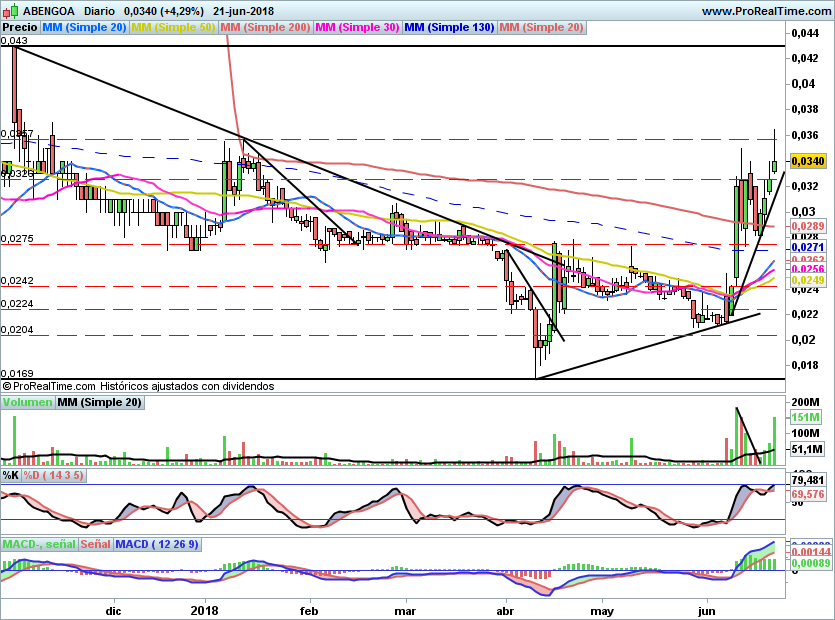The image size is (835, 620).
Task: Click the volume panel MM (Simple 20) label
Action: tap(100, 402)
